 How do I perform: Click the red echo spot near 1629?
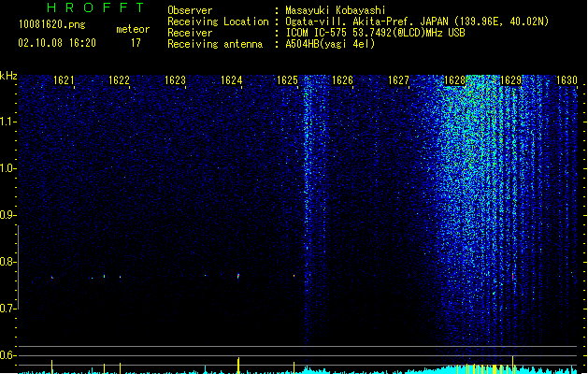pyautogui.click(x=512, y=276)
